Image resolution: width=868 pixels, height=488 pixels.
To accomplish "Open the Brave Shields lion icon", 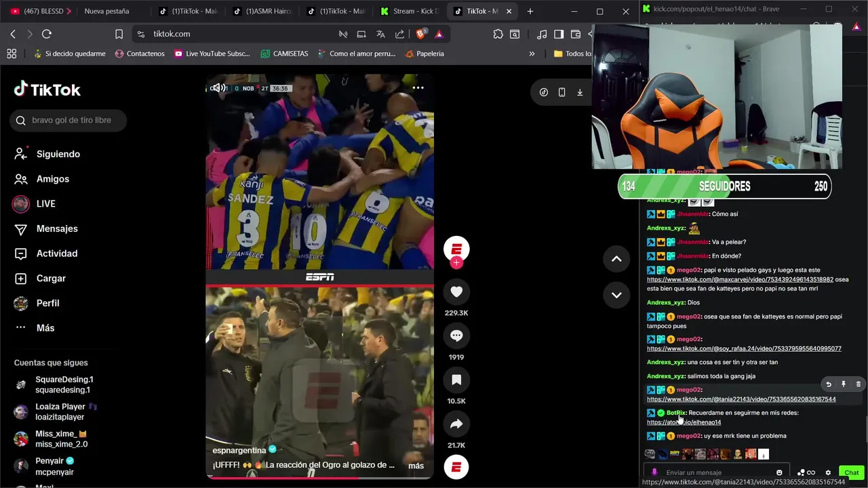I will coord(420,34).
